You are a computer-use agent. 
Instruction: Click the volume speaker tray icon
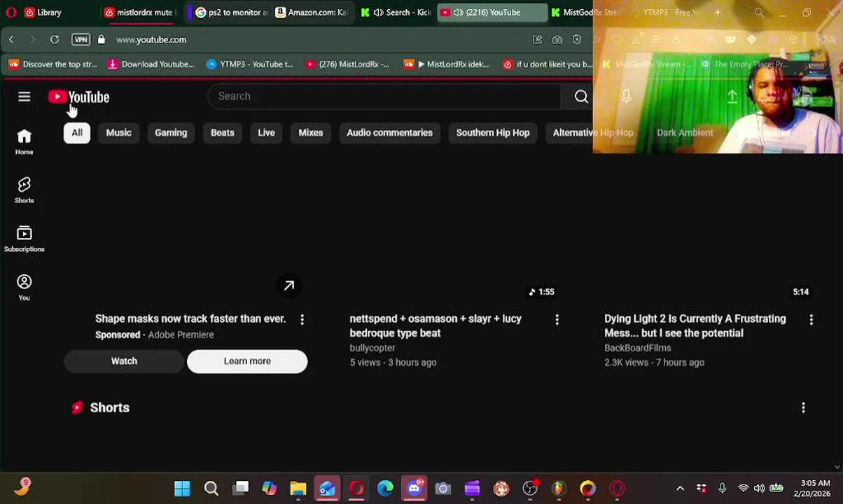[x=759, y=488]
